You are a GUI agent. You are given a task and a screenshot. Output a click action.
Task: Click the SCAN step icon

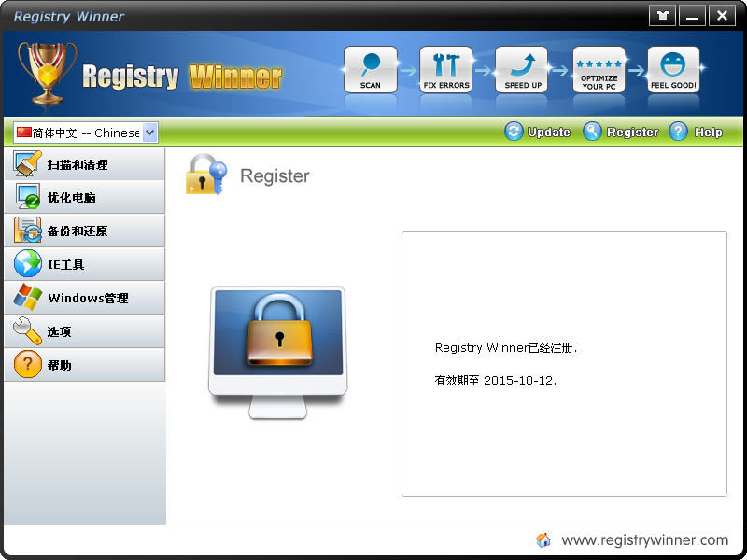(x=371, y=69)
